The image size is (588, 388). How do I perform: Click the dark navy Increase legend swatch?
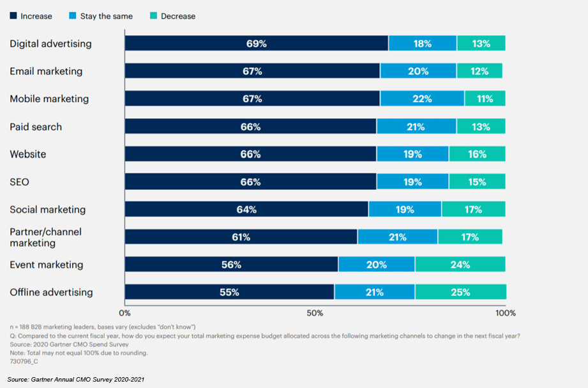pos(14,16)
